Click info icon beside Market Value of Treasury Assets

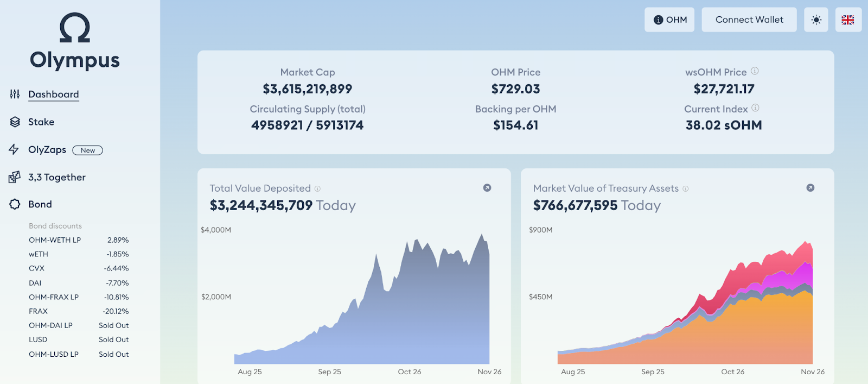coord(685,188)
